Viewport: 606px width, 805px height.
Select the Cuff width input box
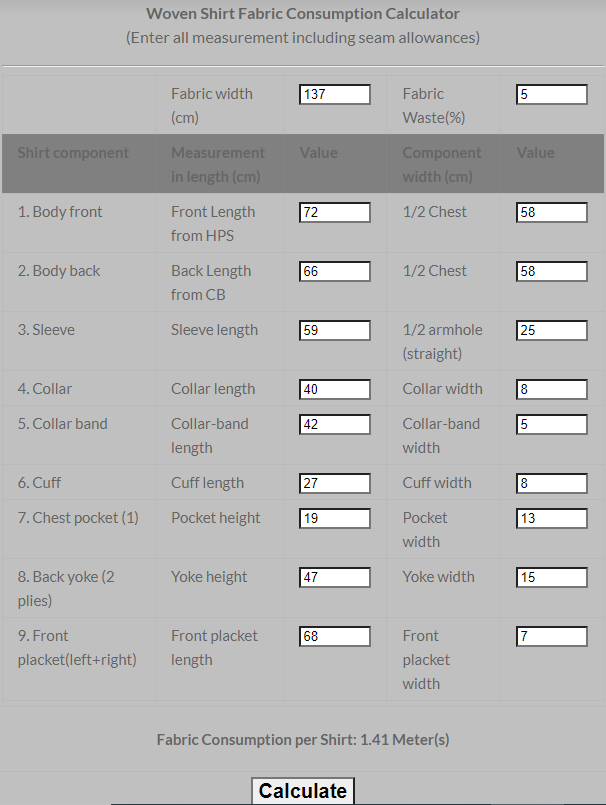(x=552, y=484)
